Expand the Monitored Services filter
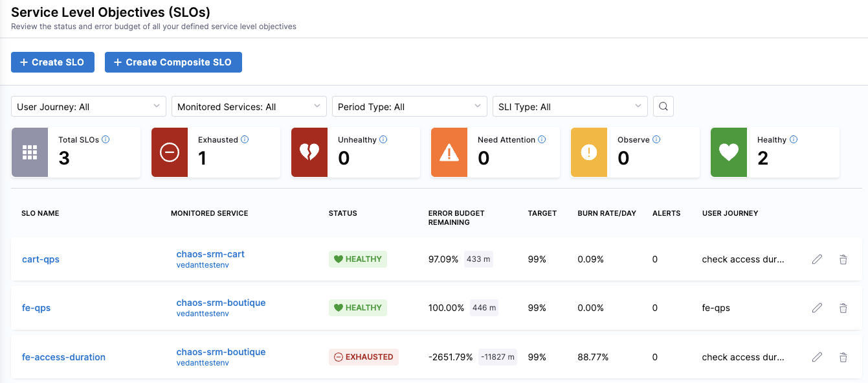The height and width of the screenshot is (383, 868). tap(249, 106)
